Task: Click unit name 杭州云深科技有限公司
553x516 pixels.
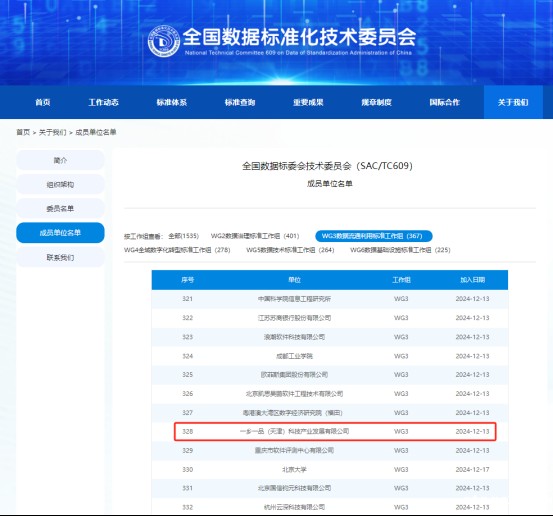Action: tap(294, 507)
